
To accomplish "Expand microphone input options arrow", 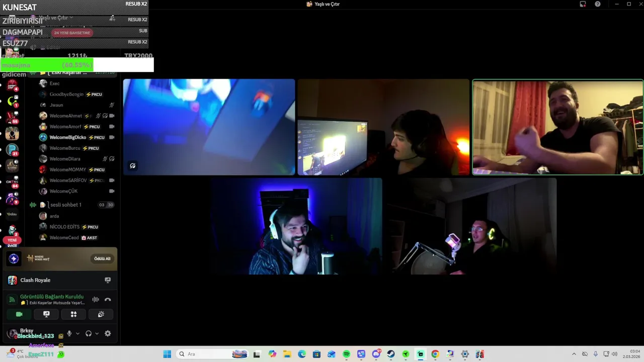I will click(77, 333).
